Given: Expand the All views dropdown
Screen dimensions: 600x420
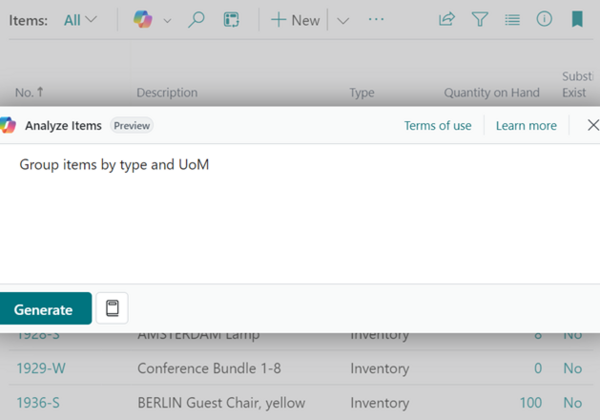Looking at the screenshot, I should point(81,19).
